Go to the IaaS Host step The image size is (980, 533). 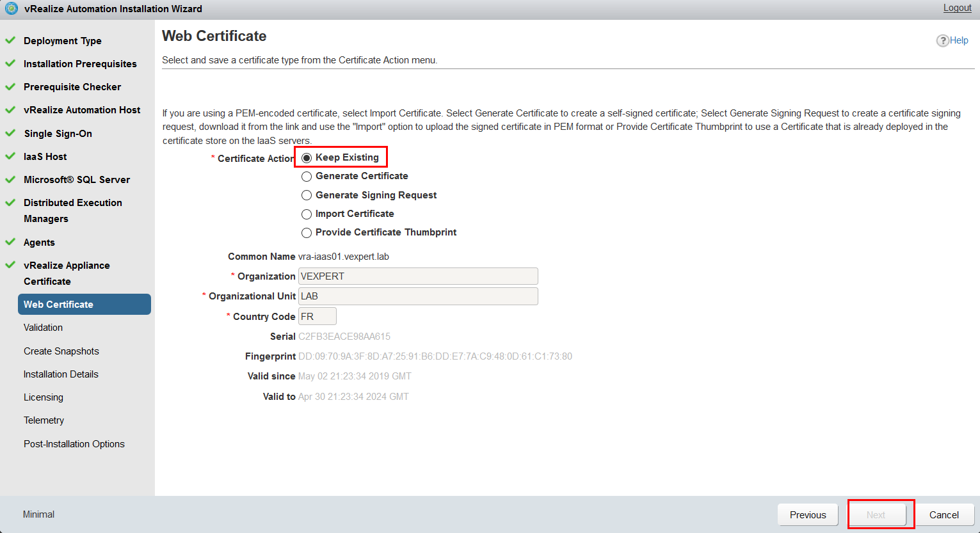(x=45, y=157)
